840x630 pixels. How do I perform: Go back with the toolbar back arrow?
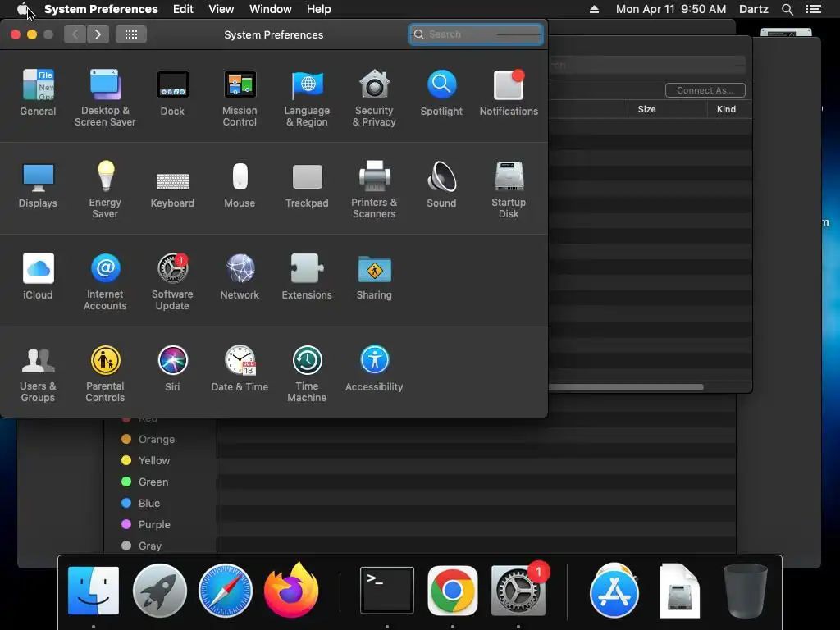pyautogui.click(x=75, y=34)
